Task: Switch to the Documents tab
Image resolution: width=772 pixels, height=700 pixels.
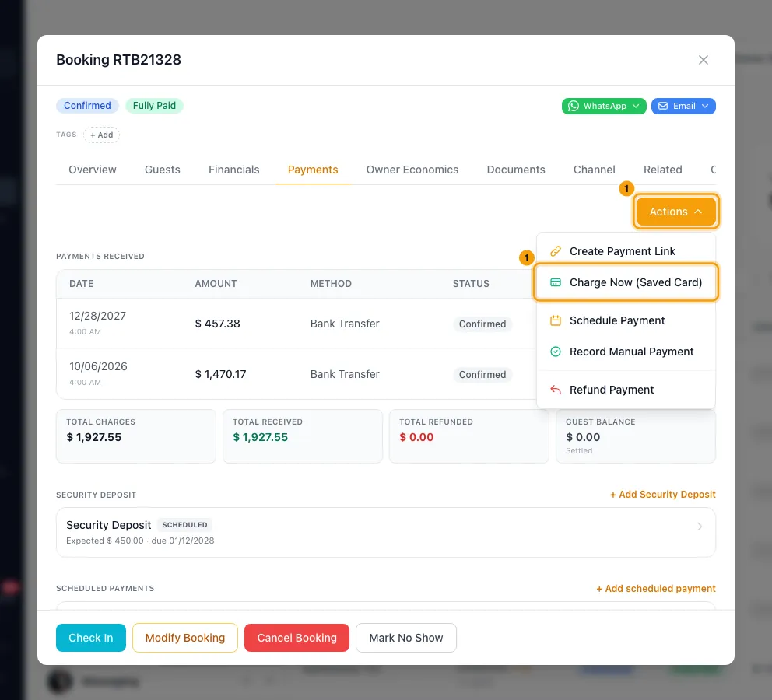Action: coord(516,170)
